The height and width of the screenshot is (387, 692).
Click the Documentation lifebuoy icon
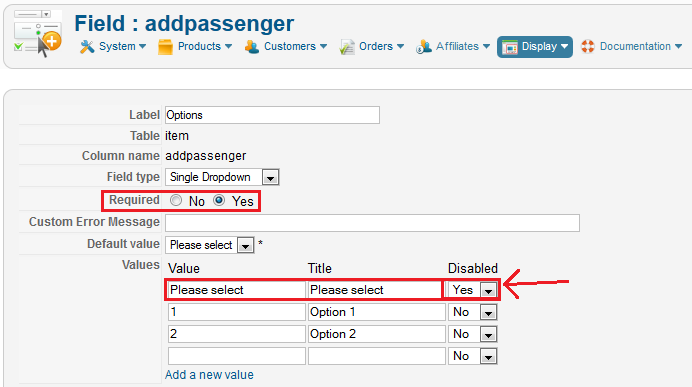588,46
